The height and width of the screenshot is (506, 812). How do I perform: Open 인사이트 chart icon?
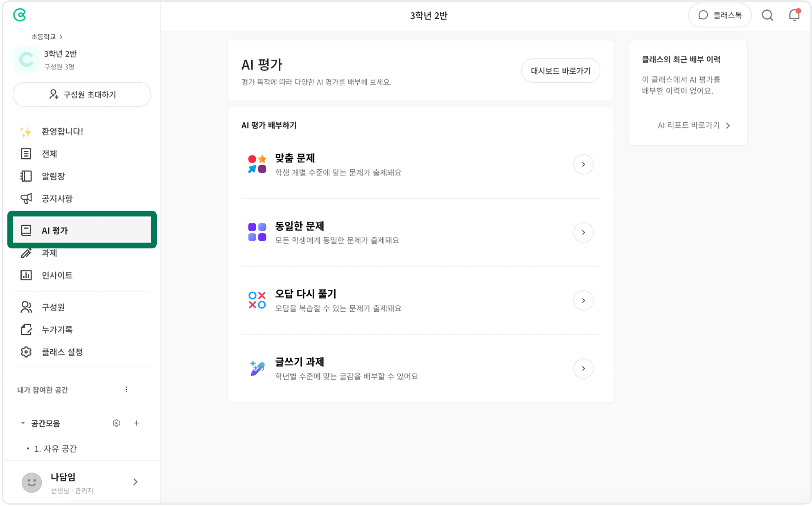(26, 275)
